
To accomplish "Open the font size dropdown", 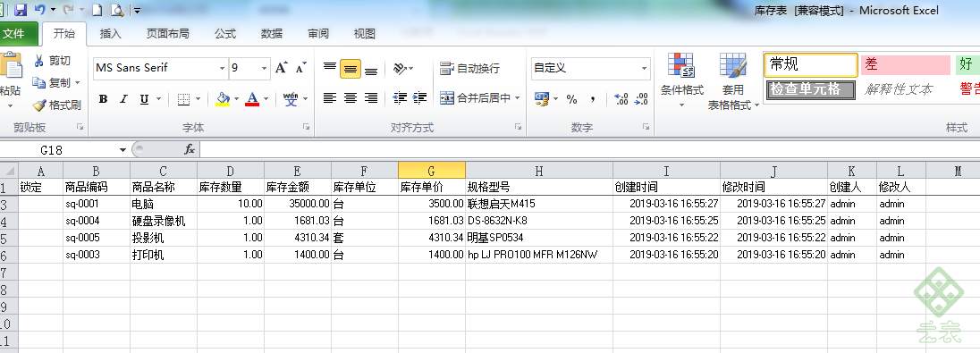I will [265, 68].
